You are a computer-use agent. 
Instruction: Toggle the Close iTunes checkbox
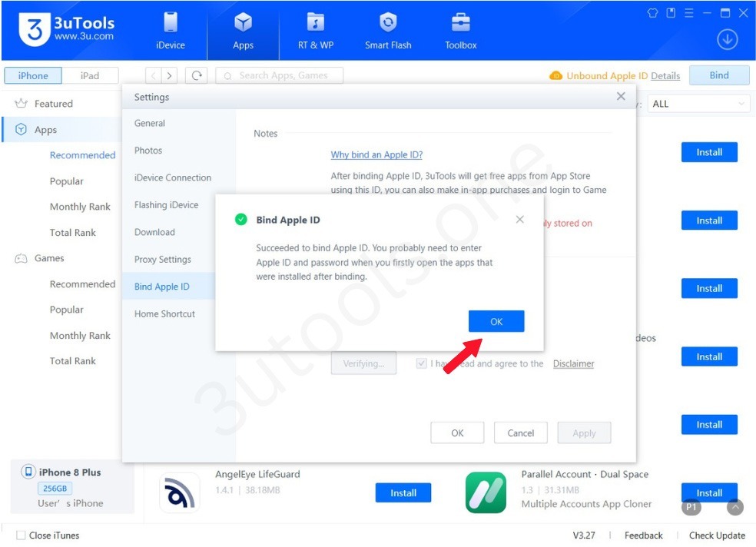tap(21, 535)
